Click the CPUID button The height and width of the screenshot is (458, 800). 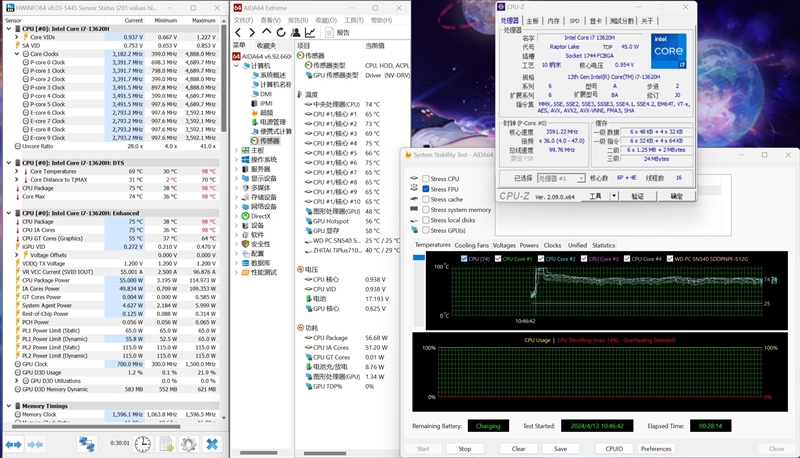614,449
